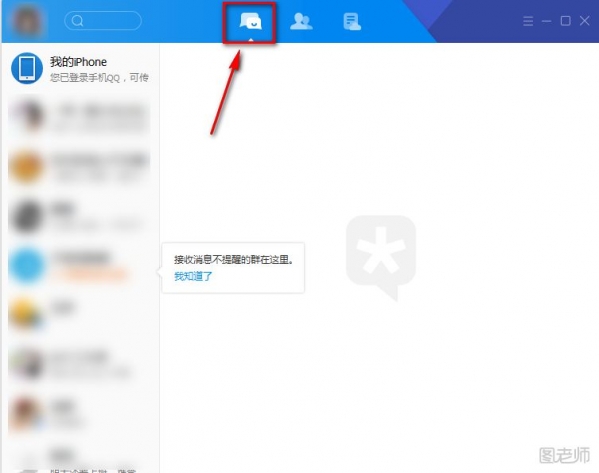The height and width of the screenshot is (473, 599).
Task: Open the cloud documents tab icon
Action: (x=352, y=21)
